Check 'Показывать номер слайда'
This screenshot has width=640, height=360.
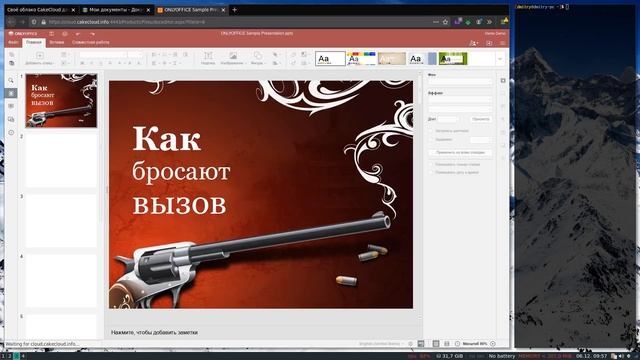(x=431, y=164)
